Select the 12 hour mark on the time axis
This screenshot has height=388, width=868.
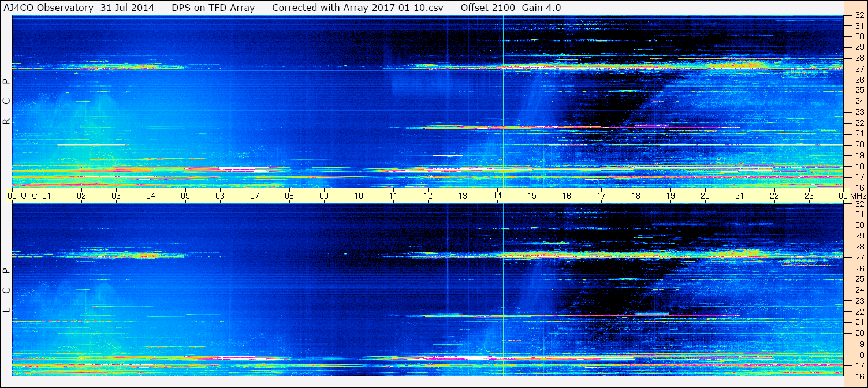[x=428, y=196]
